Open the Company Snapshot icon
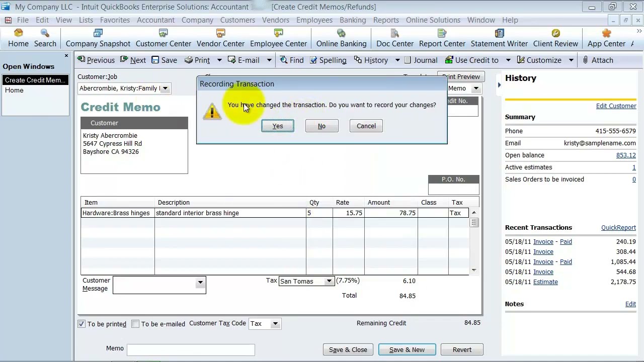644x362 pixels. [98, 33]
